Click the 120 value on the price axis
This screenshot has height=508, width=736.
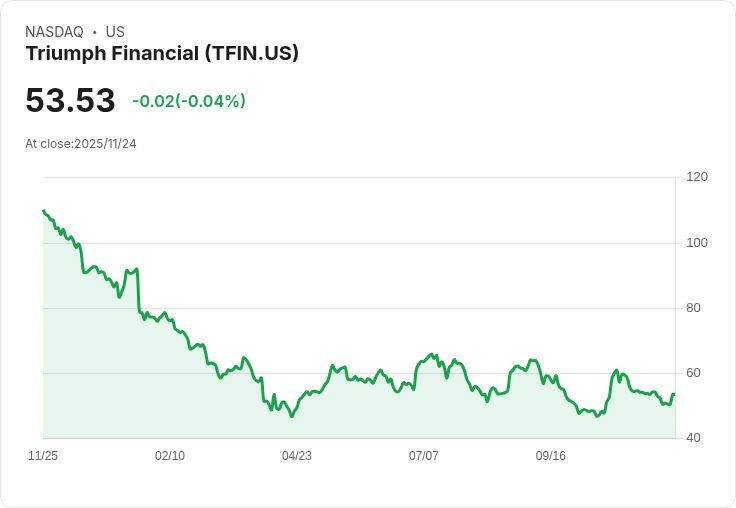point(697,177)
